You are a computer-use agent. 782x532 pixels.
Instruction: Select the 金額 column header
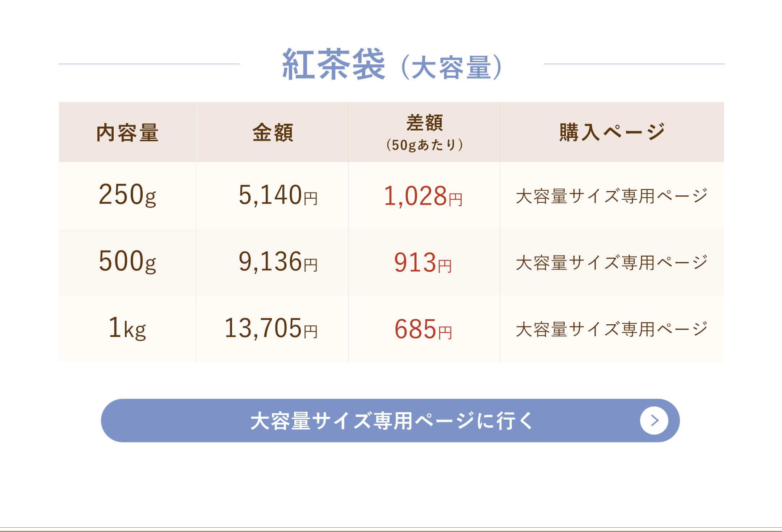[272, 132]
